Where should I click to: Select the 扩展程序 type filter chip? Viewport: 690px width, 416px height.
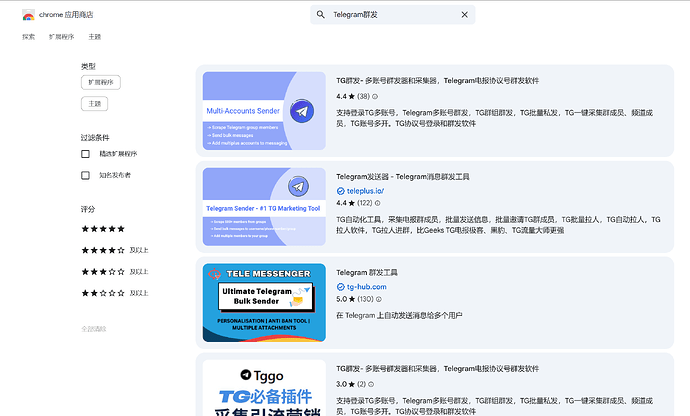pos(101,82)
